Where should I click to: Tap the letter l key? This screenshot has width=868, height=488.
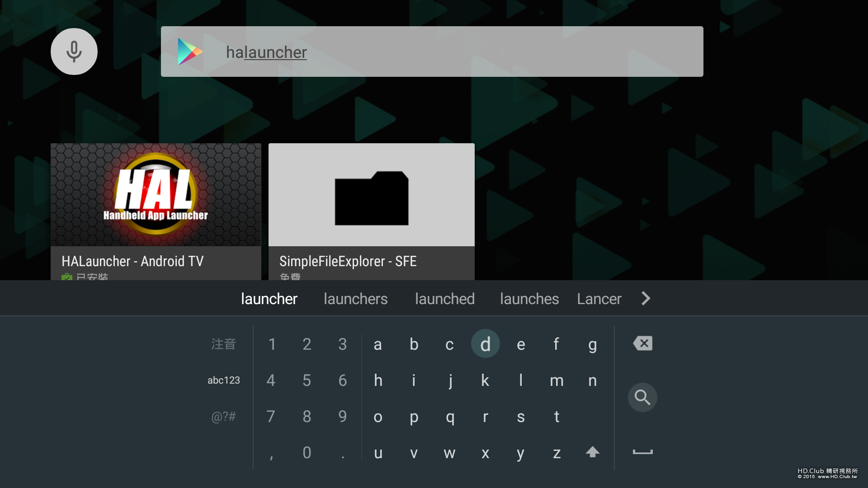(x=521, y=380)
